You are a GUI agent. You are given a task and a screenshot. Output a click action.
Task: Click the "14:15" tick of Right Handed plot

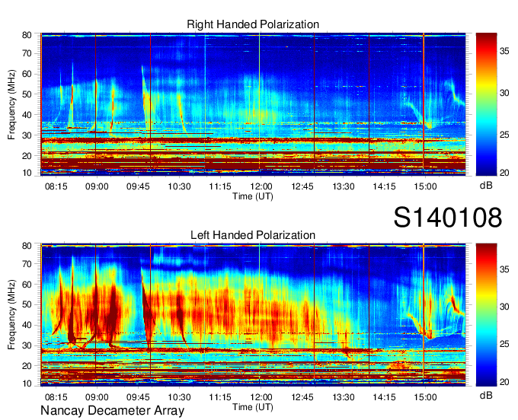pyautogui.click(x=384, y=186)
